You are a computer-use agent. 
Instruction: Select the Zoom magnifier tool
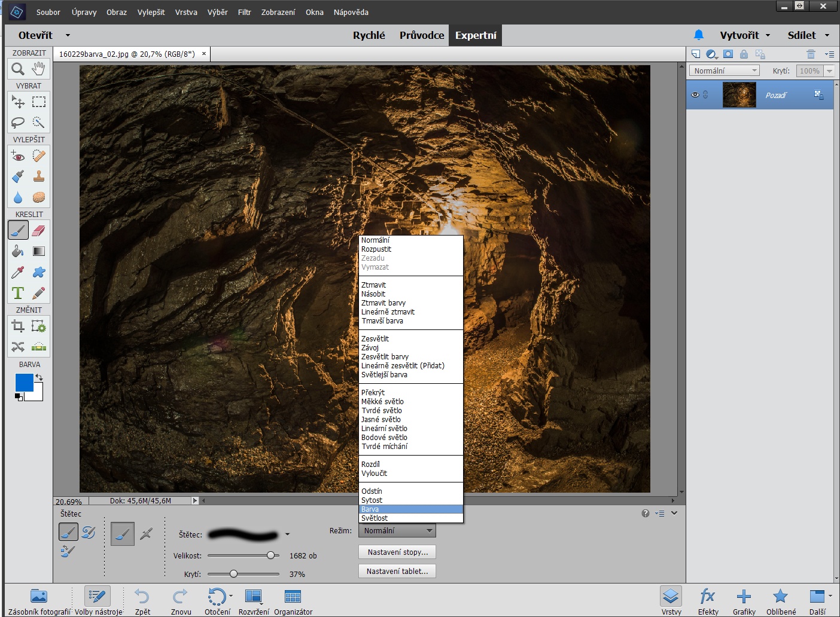[x=18, y=69]
